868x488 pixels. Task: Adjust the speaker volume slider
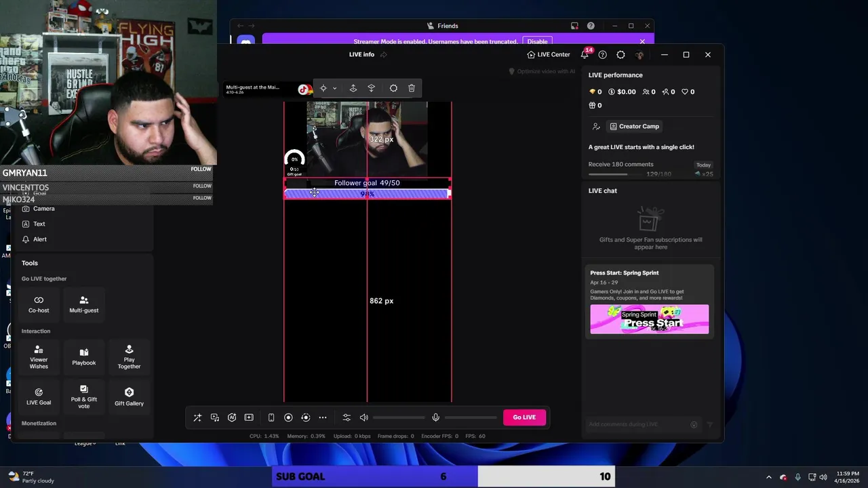(399, 418)
